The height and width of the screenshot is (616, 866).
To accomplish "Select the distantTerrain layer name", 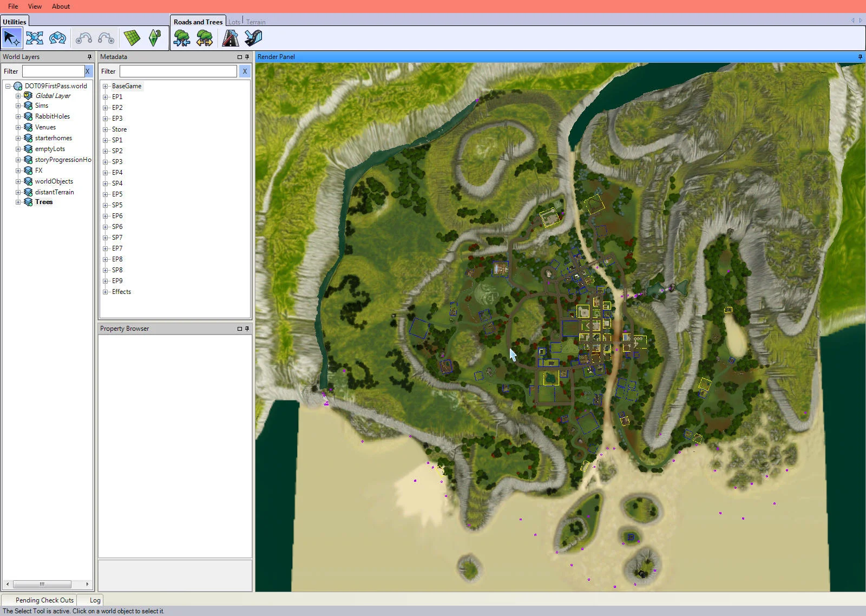I will [54, 192].
